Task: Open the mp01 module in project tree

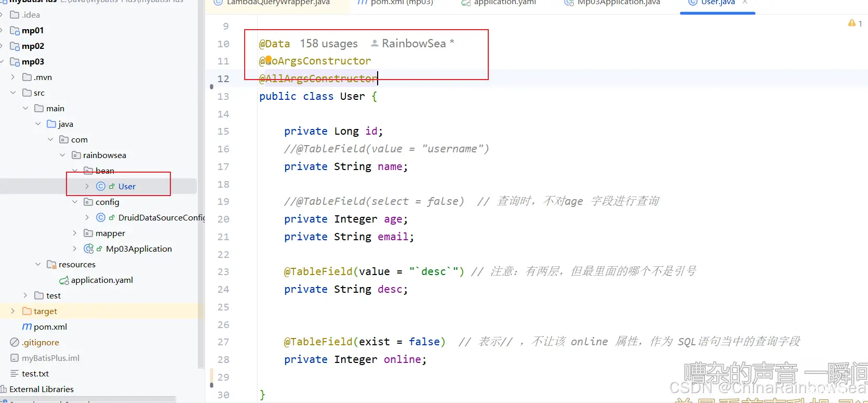Action: pos(33,30)
